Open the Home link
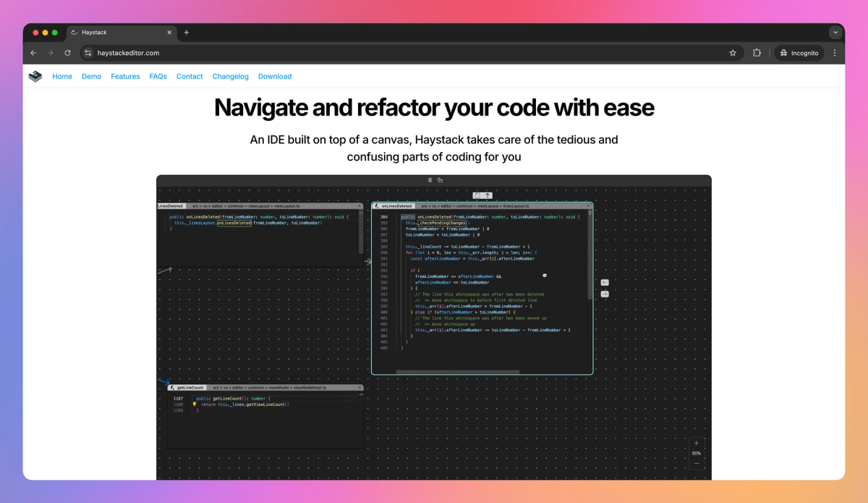The width and height of the screenshot is (868, 503). click(x=62, y=76)
